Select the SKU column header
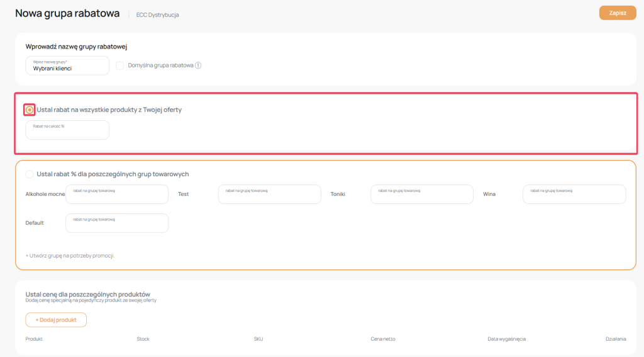The height and width of the screenshot is (357, 644). pos(258,339)
